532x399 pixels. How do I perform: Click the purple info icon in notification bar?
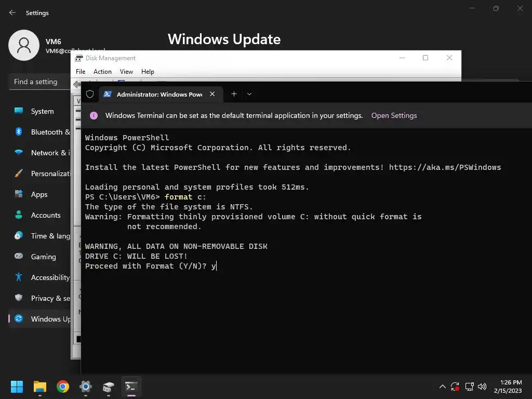(94, 115)
